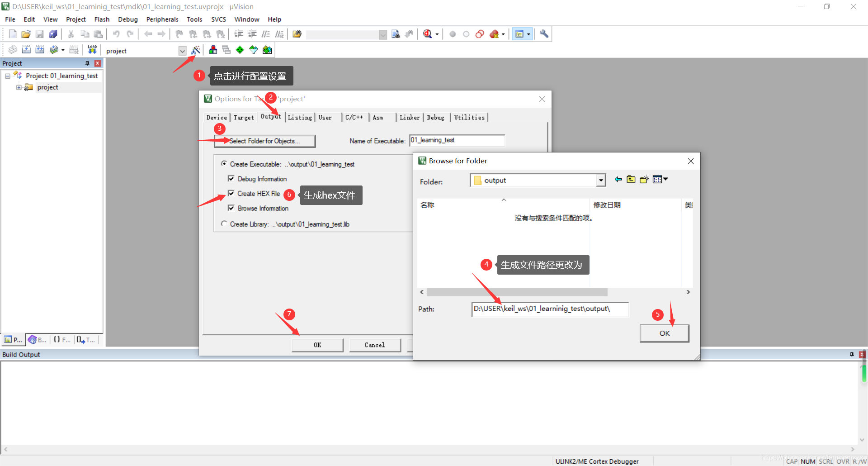Open the Flash menu

coord(102,19)
